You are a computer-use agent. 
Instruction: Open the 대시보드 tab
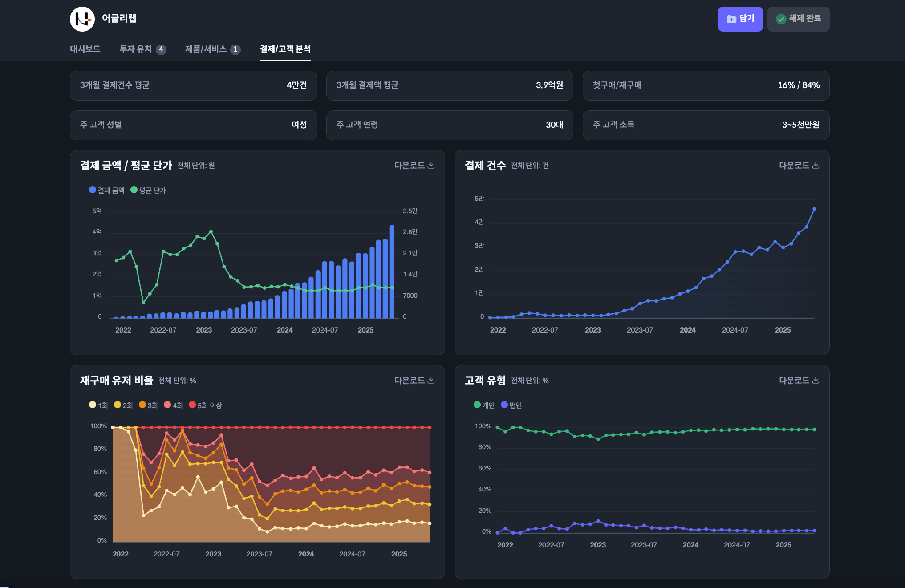(x=85, y=49)
